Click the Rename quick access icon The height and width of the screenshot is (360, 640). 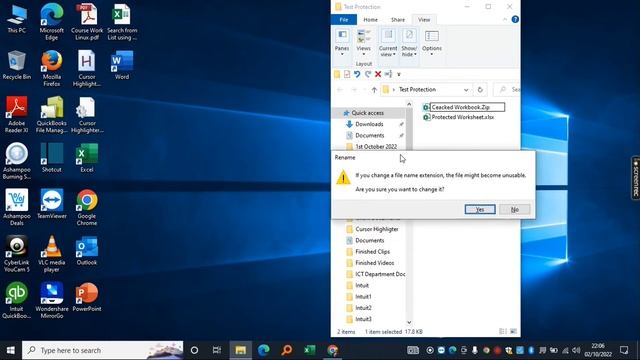point(388,74)
